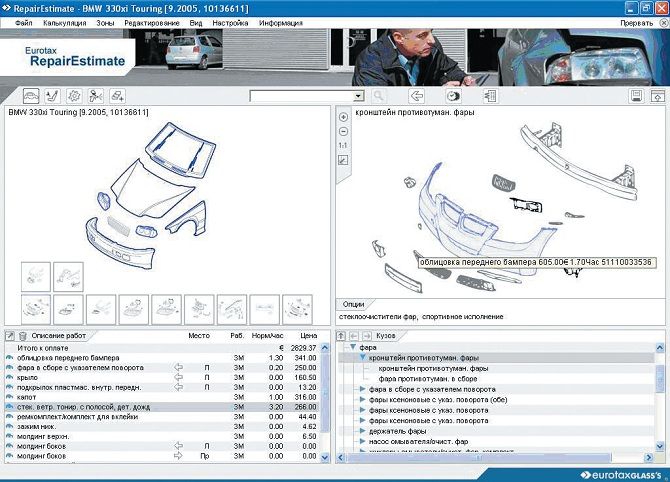Select the Описание работ tab
The height and width of the screenshot is (482, 670).
click(59, 336)
